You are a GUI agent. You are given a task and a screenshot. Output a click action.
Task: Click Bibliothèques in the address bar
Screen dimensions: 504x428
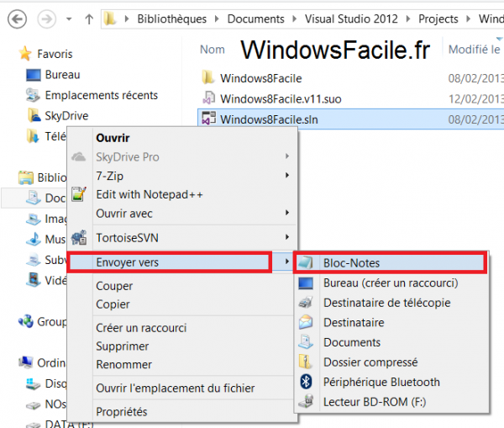click(172, 19)
